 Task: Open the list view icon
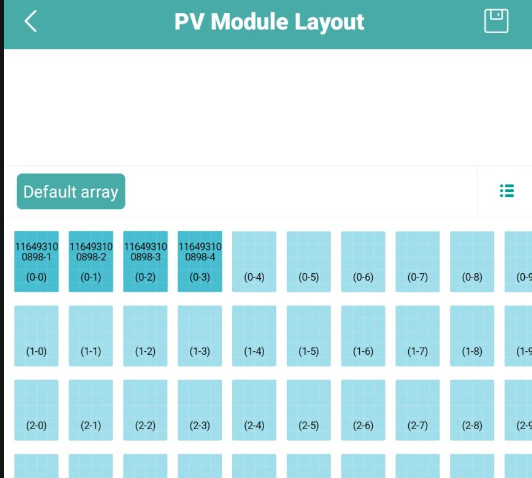(x=507, y=191)
